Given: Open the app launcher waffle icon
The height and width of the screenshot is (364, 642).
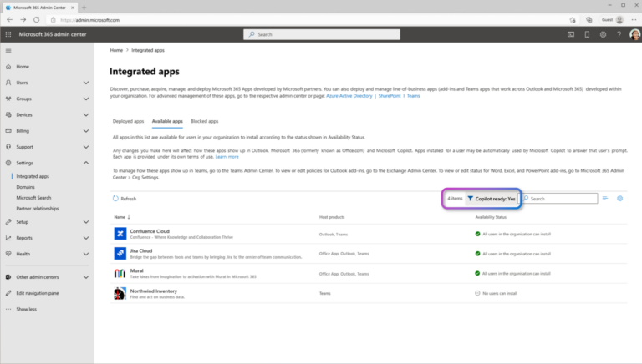Looking at the screenshot, I should [8, 34].
